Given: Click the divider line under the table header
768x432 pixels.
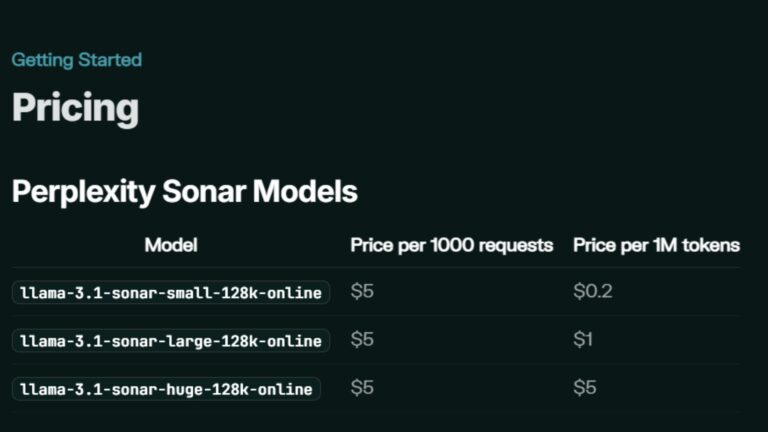Looking at the screenshot, I should coord(376,267).
